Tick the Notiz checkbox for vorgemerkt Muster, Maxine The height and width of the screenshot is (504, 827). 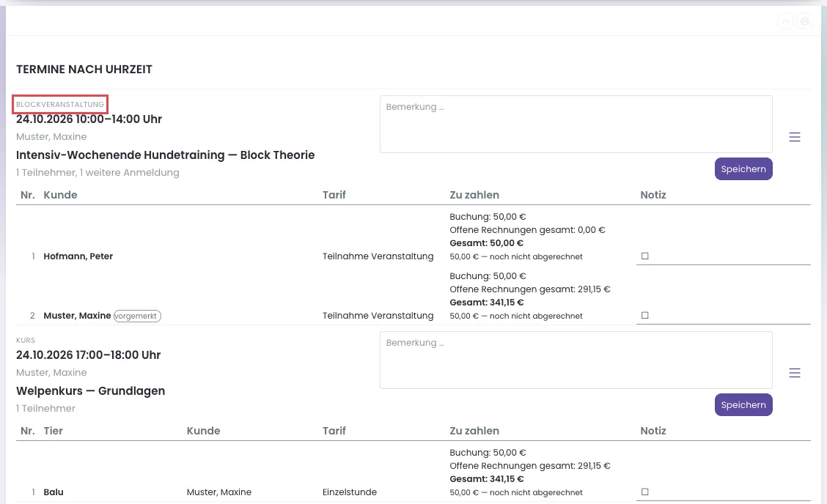644,315
